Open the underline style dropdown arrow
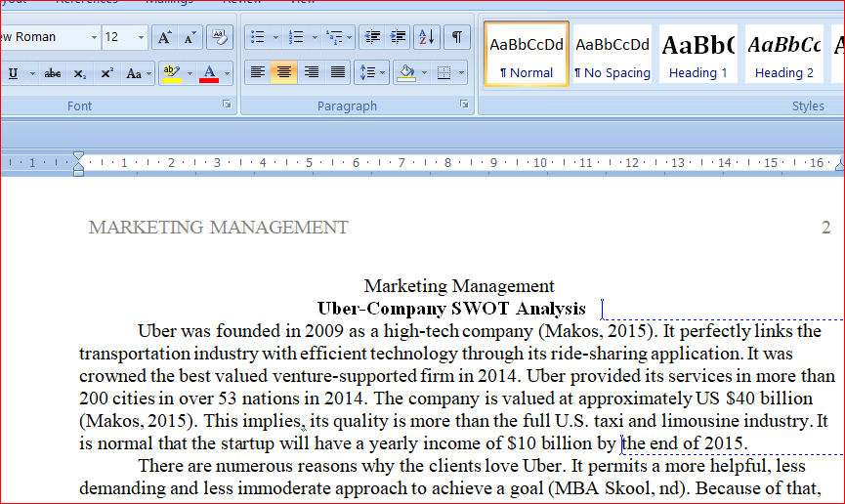The height and width of the screenshot is (504, 845). point(32,73)
